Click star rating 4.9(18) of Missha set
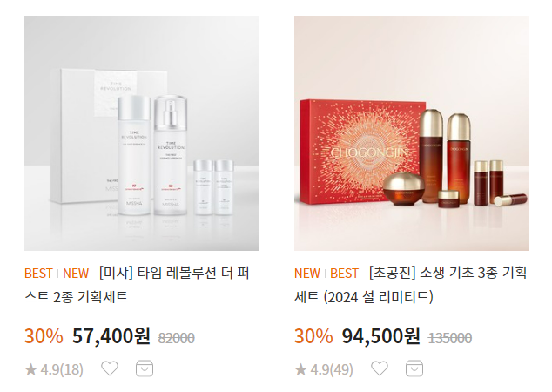 point(54,369)
